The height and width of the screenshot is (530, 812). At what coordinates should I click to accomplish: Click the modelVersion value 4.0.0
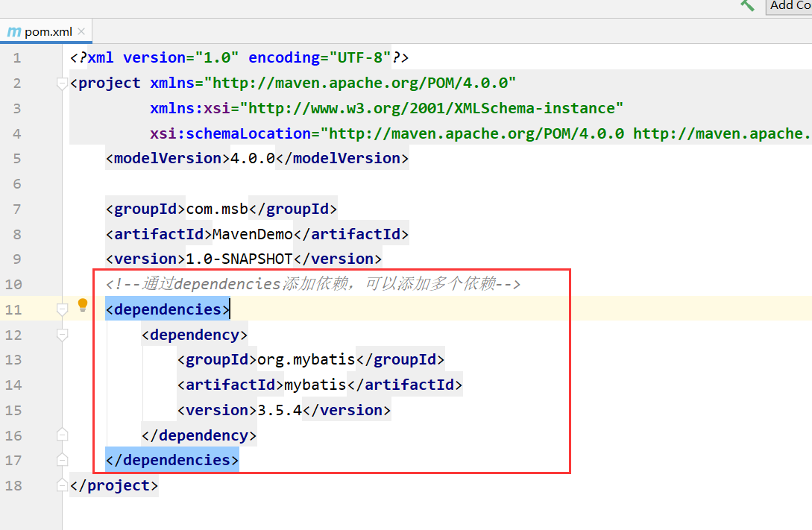click(x=253, y=158)
